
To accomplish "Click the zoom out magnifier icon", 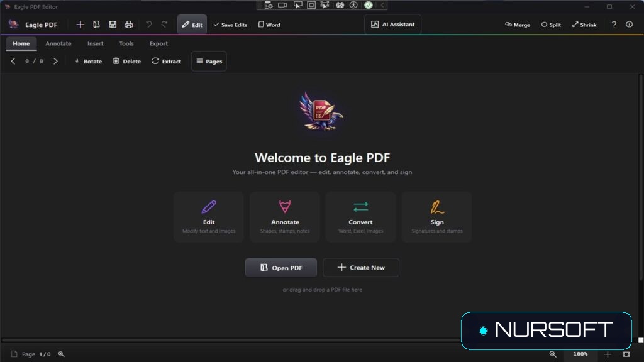I will 553,354.
